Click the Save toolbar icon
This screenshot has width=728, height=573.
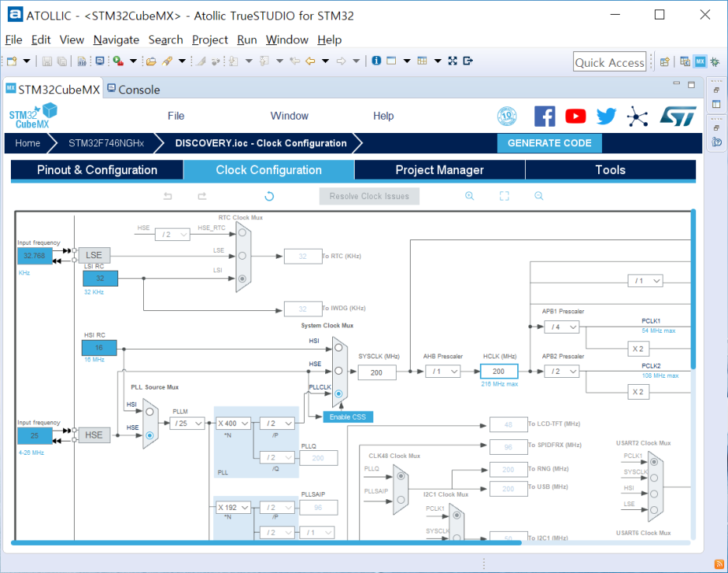[47, 61]
